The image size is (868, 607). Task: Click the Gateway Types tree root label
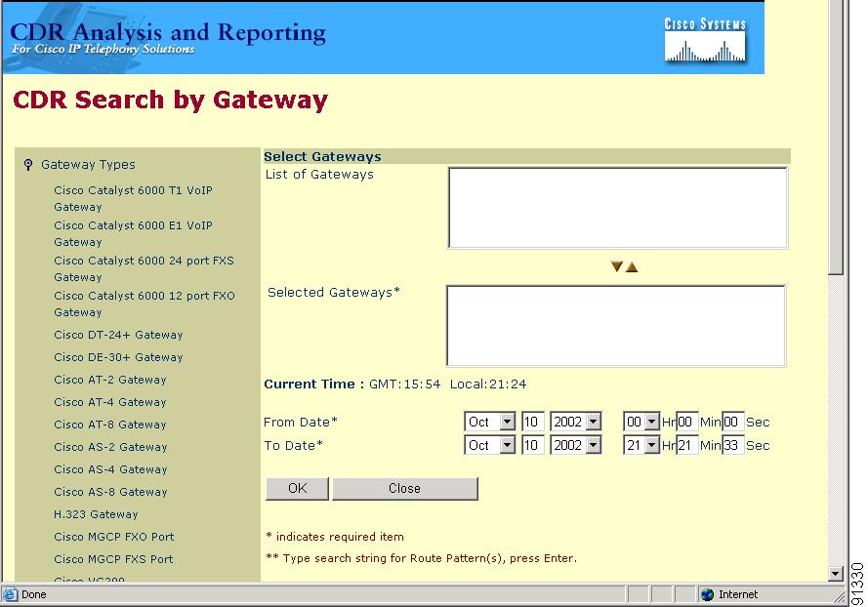(x=88, y=164)
